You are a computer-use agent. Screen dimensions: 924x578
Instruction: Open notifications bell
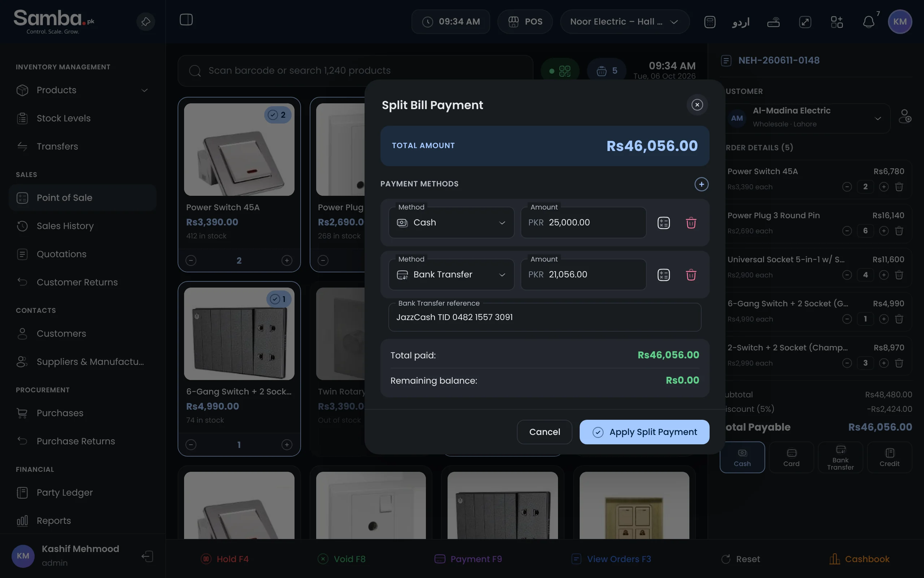(869, 22)
